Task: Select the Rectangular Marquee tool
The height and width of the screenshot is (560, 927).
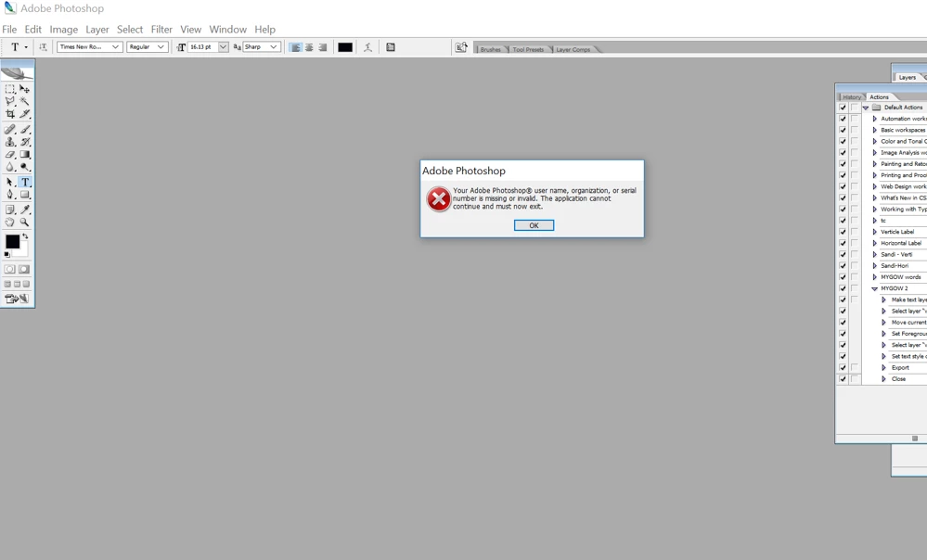Action: 10,89
